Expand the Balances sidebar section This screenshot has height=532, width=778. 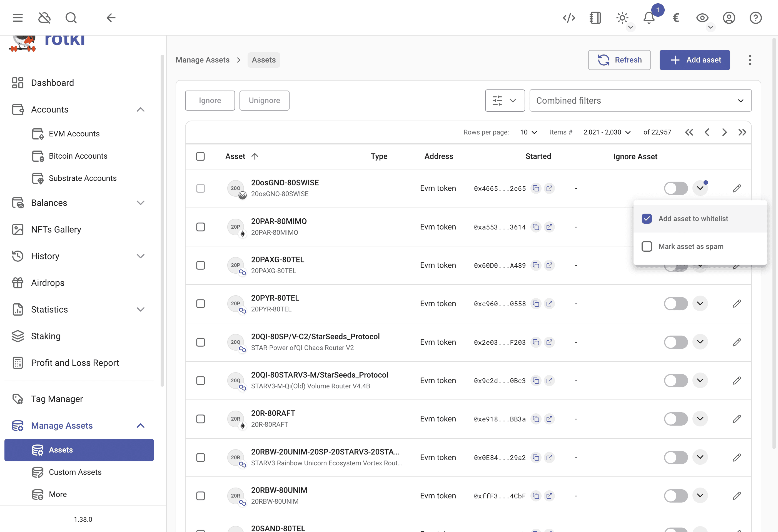[x=141, y=203]
